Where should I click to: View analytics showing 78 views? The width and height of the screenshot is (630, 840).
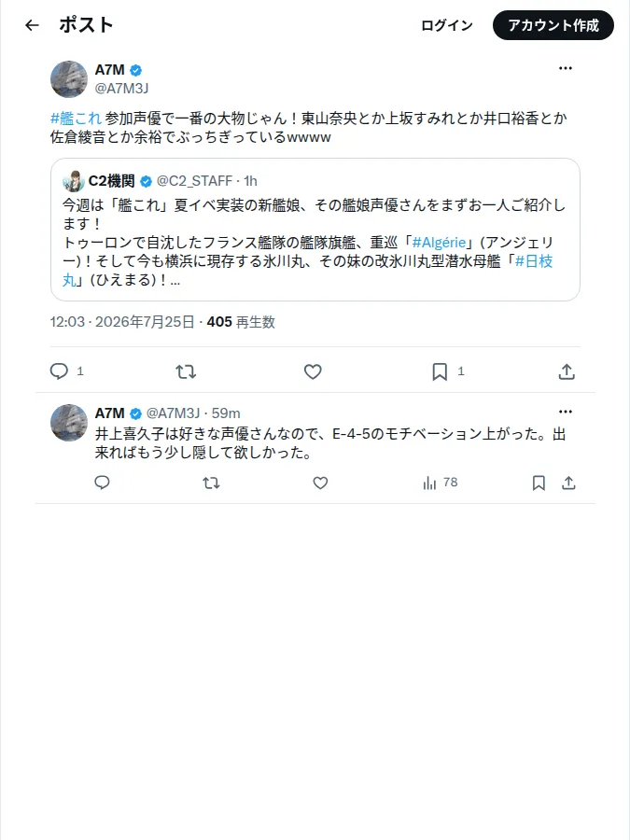point(440,483)
